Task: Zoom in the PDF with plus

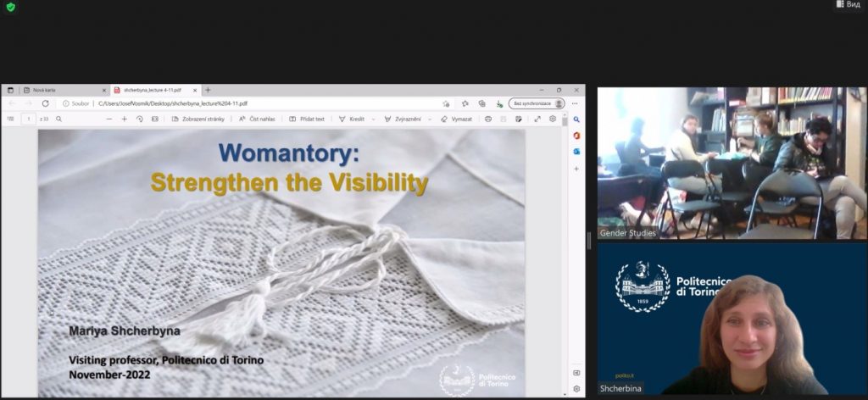Action: click(x=124, y=119)
